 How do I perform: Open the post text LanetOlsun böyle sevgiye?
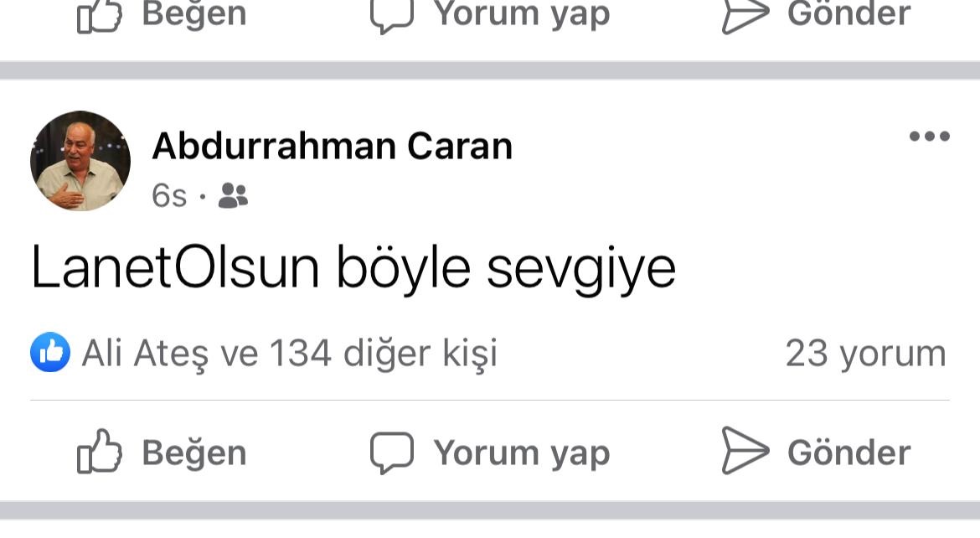(x=353, y=268)
